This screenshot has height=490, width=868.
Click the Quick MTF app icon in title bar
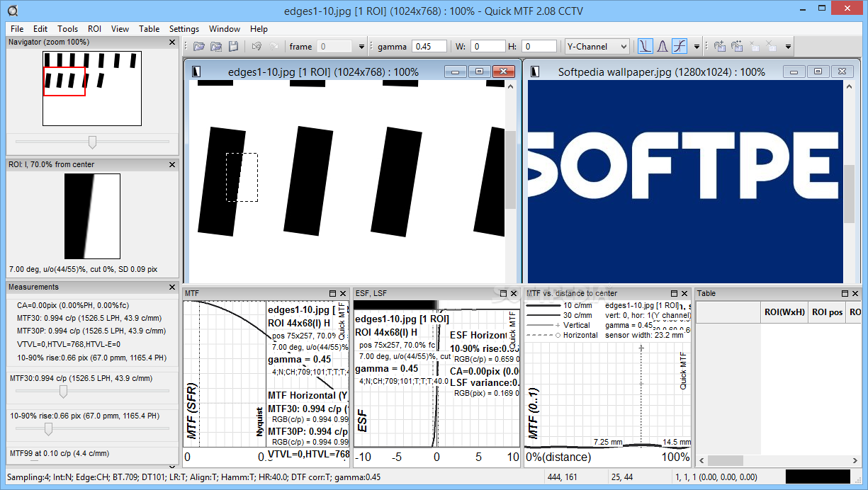click(12, 10)
